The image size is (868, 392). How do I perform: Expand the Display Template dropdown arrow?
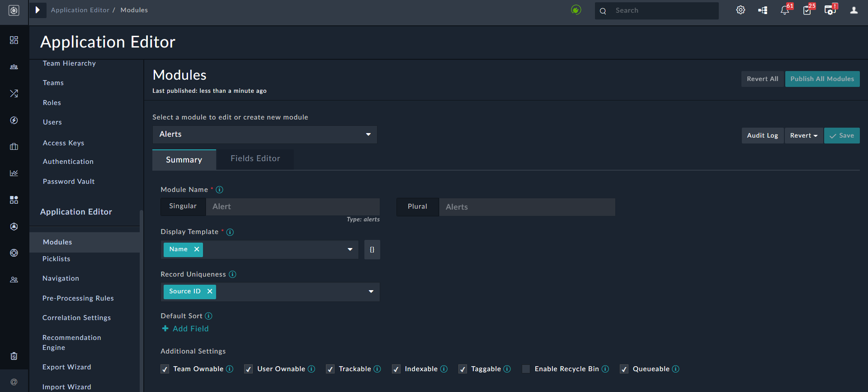pyautogui.click(x=350, y=249)
